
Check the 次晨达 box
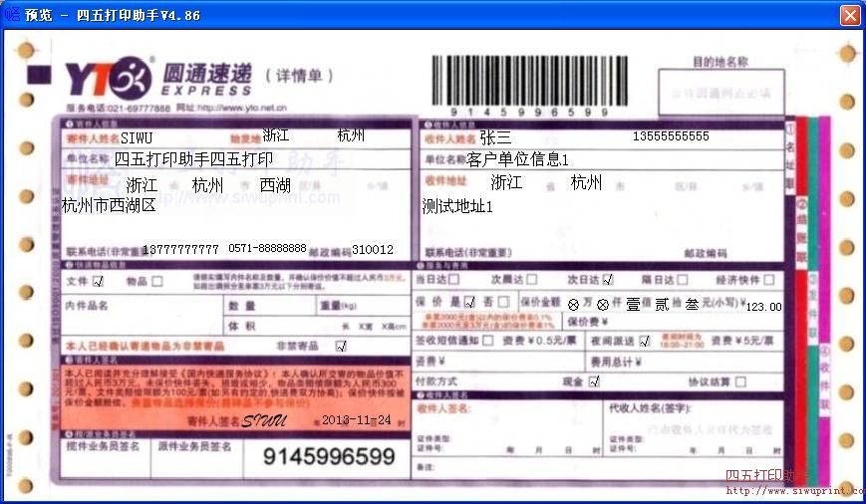click(x=531, y=279)
